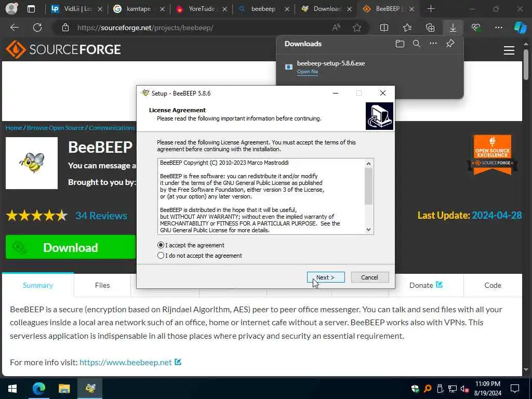Click Open Source Excellence badge

tap(492, 155)
